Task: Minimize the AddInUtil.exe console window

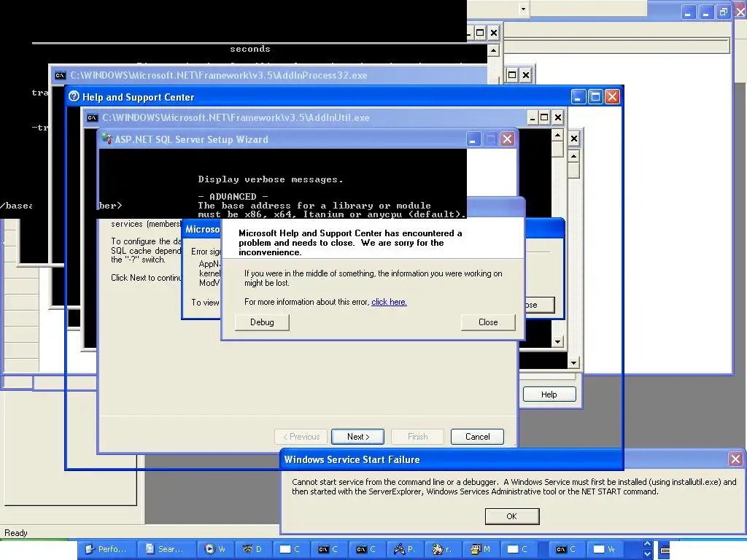Action: (532, 117)
